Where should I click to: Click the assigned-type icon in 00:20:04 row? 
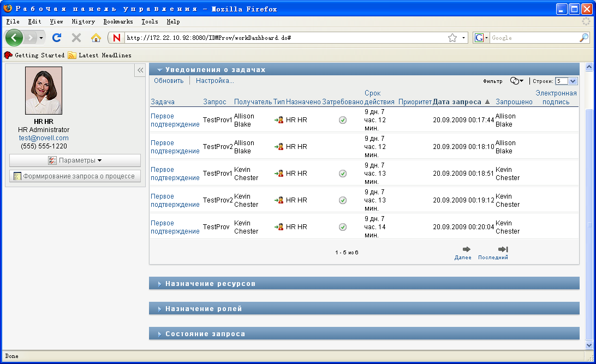279,227
